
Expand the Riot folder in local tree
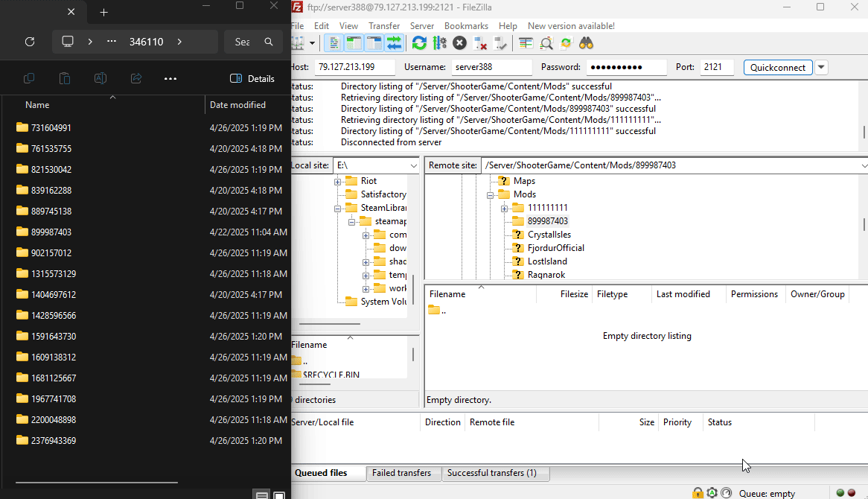coord(337,181)
